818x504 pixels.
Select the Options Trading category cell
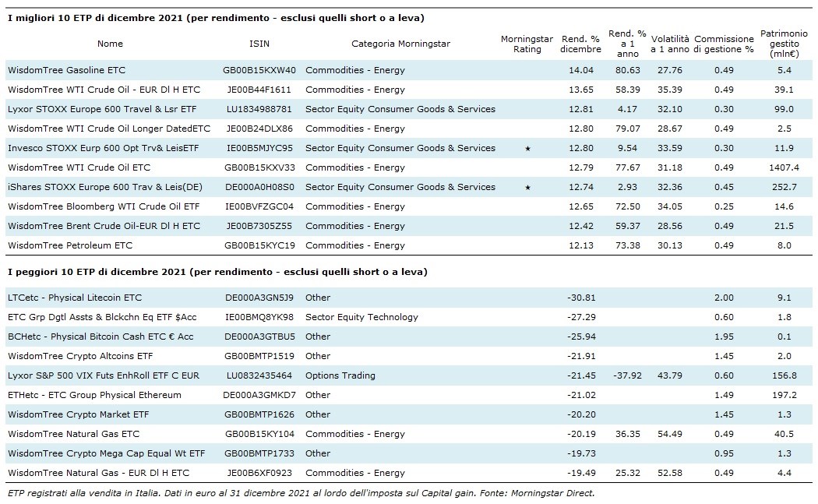click(x=340, y=375)
